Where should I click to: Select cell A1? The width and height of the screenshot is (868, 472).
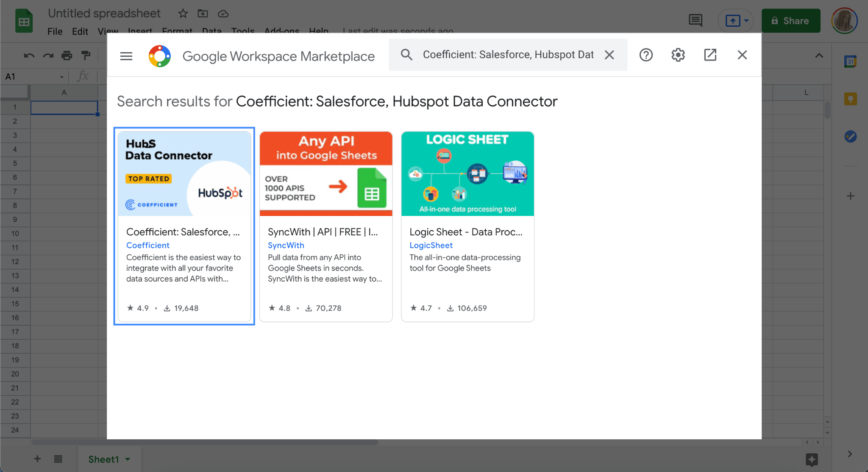tap(64, 107)
